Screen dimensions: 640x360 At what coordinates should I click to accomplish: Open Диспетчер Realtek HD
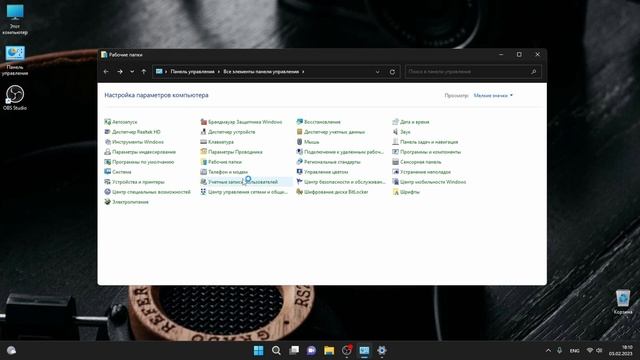coord(133,132)
